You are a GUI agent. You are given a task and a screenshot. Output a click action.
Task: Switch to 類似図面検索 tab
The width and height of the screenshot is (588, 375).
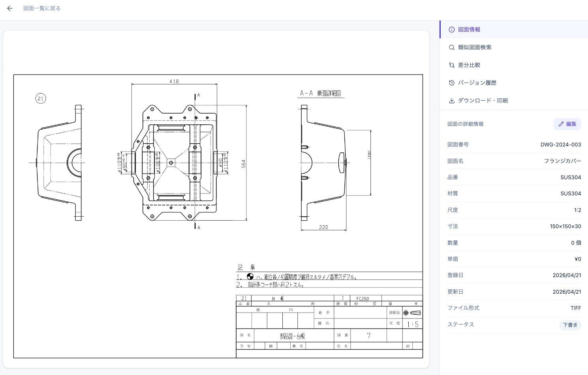click(514, 47)
